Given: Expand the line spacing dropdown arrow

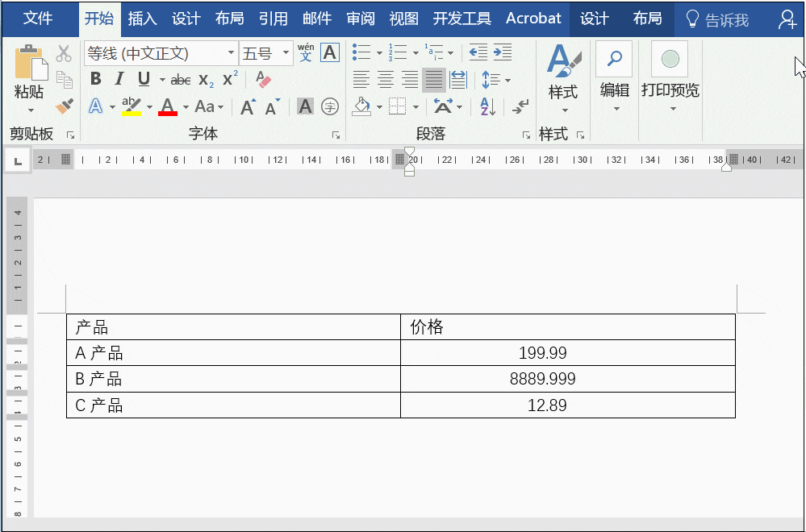Looking at the screenshot, I should coord(507,80).
